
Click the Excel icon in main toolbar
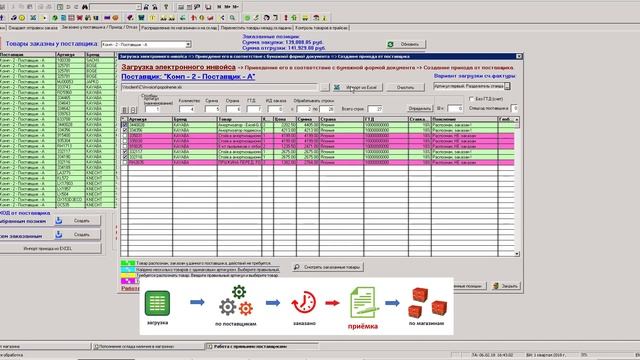click(x=33, y=18)
